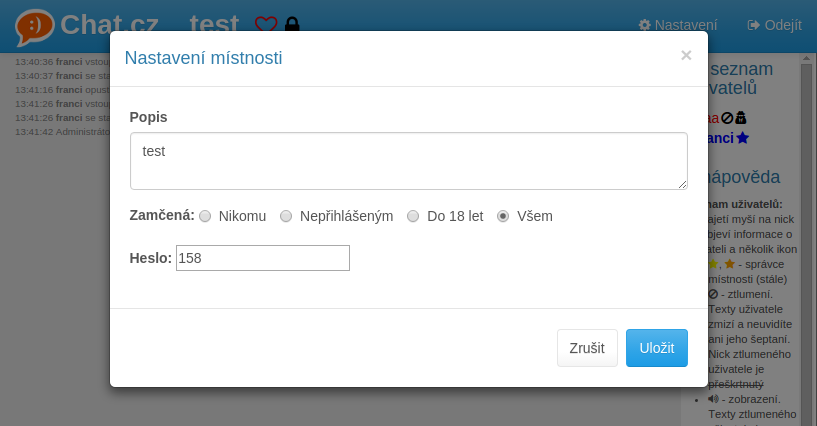Select the Do 18 let radio option
The image size is (817, 426).
[x=413, y=216]
